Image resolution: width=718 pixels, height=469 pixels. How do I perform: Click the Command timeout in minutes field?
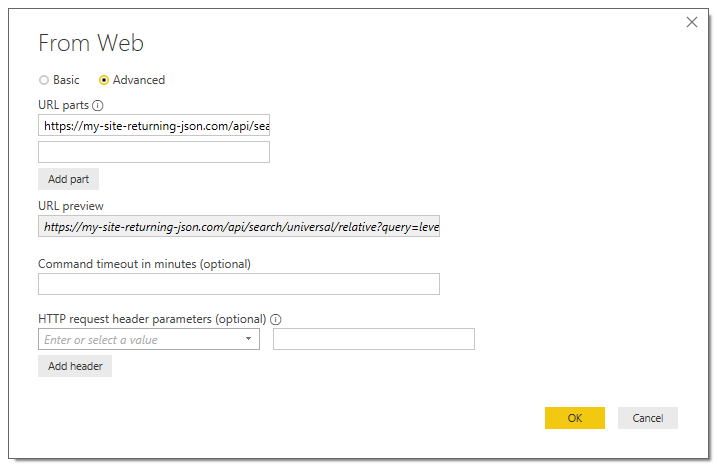point(239,284)
